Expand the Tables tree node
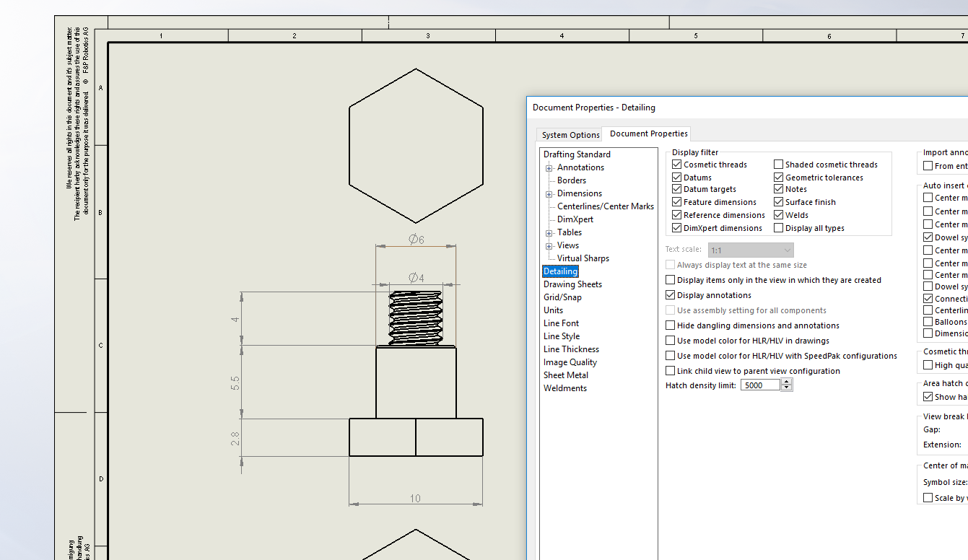968x560 pixels. (549, 233)
